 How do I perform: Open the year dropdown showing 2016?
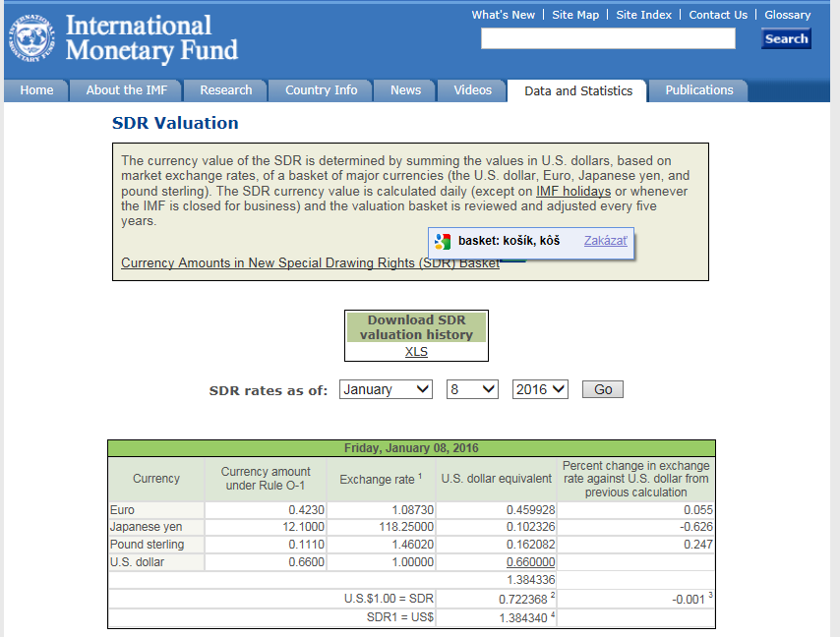click(x=540, y=389)
